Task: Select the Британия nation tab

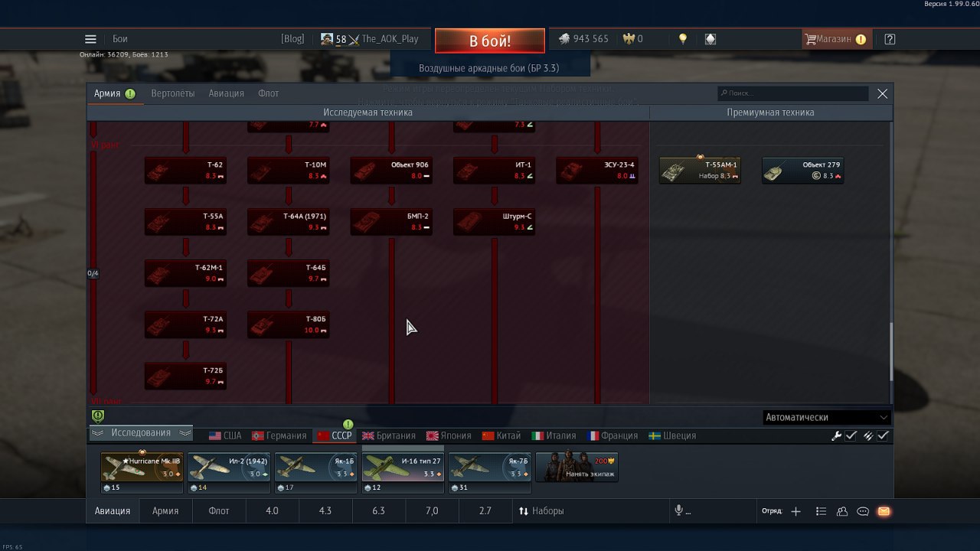Action: (389, 435)
